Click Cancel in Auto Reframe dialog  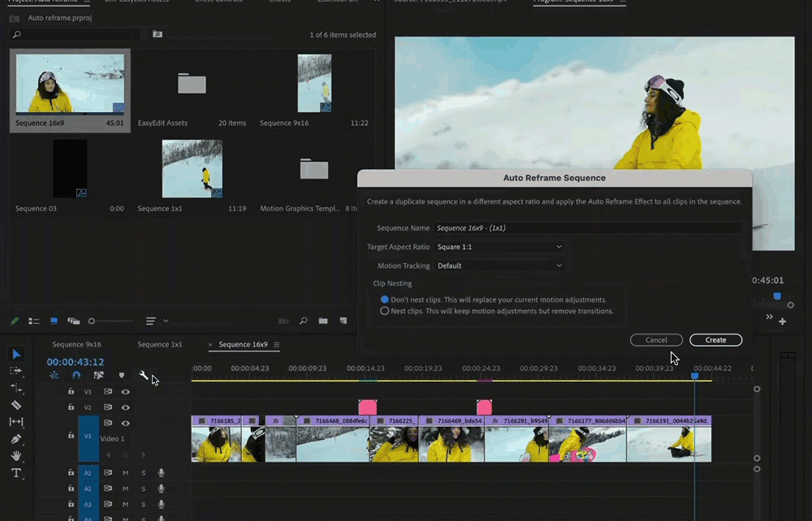tap(656, 340)
